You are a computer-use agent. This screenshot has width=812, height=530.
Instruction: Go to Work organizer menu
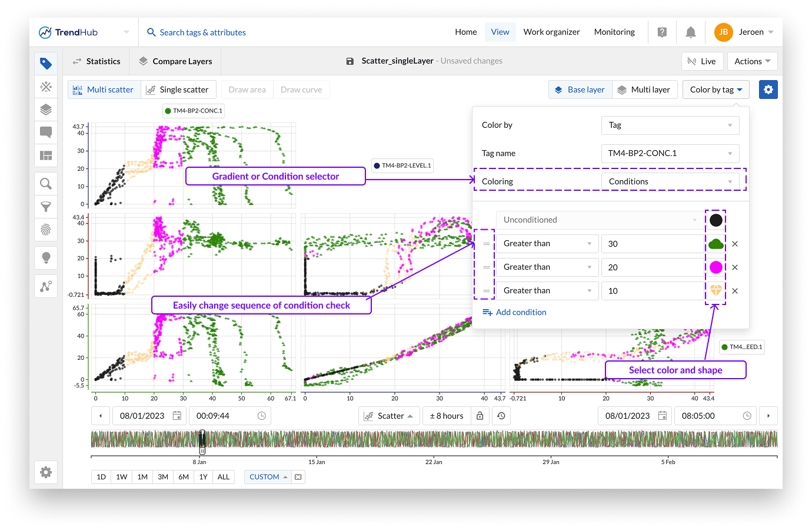551,32
